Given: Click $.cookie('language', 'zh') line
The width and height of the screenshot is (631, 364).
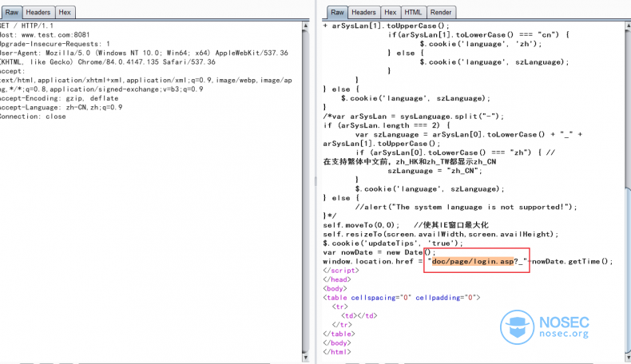Looking at the screenshot, I should pyautogui.click(x=481, y=44).
